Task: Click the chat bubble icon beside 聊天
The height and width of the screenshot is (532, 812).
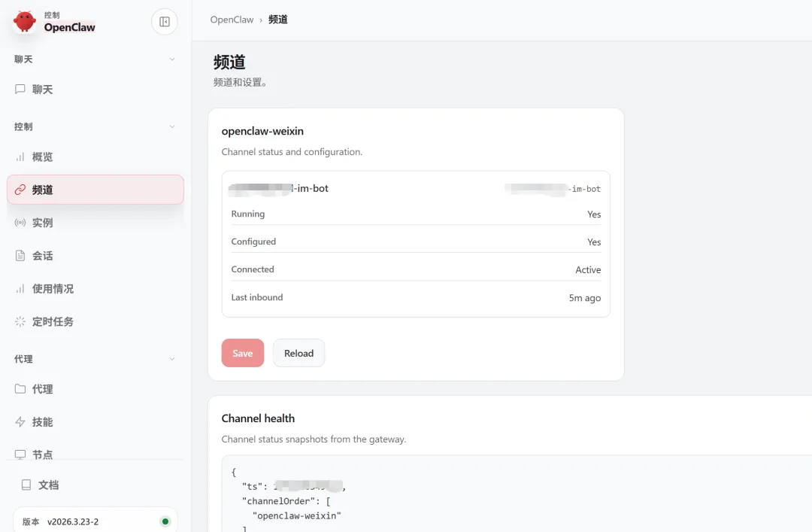Action: (x=20, y=90)
